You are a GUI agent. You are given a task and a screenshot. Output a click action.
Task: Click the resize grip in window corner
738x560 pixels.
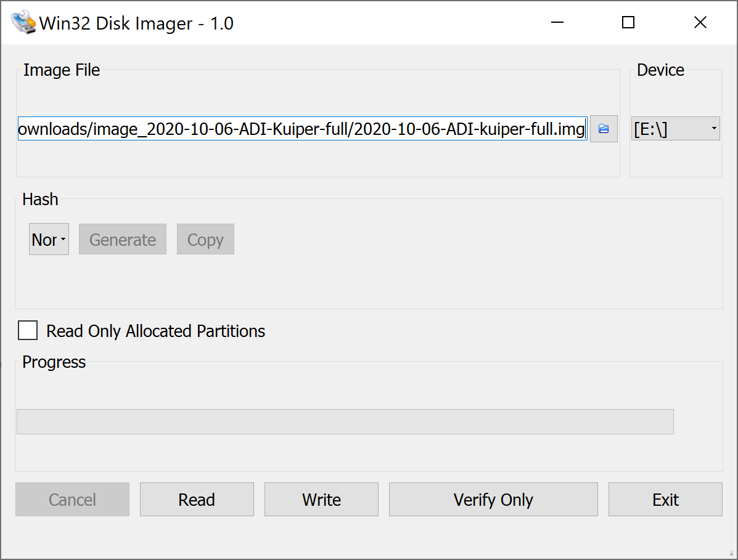point(731,553)
